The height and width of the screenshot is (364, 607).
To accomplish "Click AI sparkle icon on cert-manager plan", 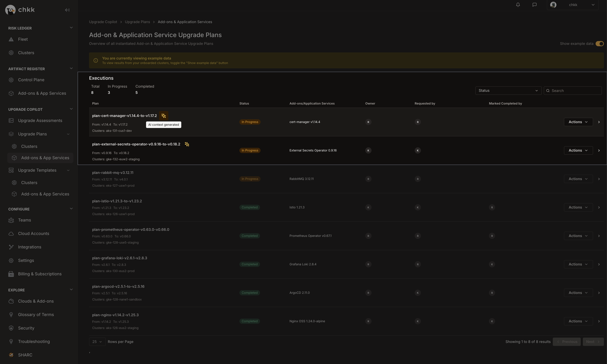I will [x=163, y=116].
